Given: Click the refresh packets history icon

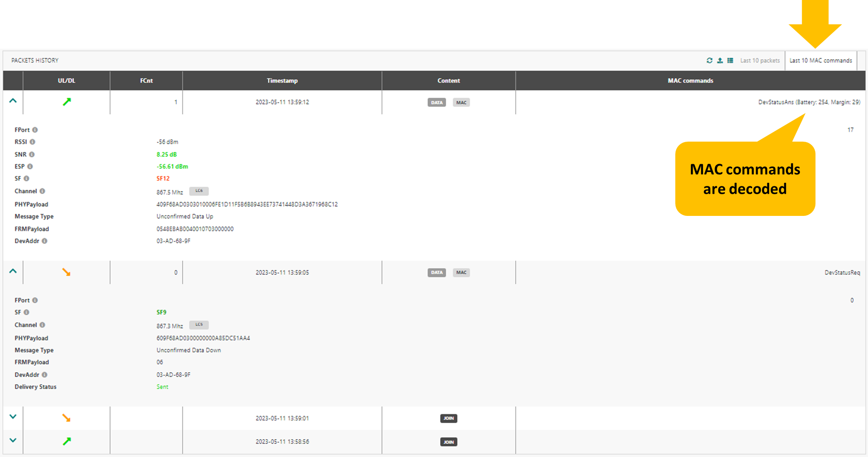Looking at the screenshot, I should (709, 60).
